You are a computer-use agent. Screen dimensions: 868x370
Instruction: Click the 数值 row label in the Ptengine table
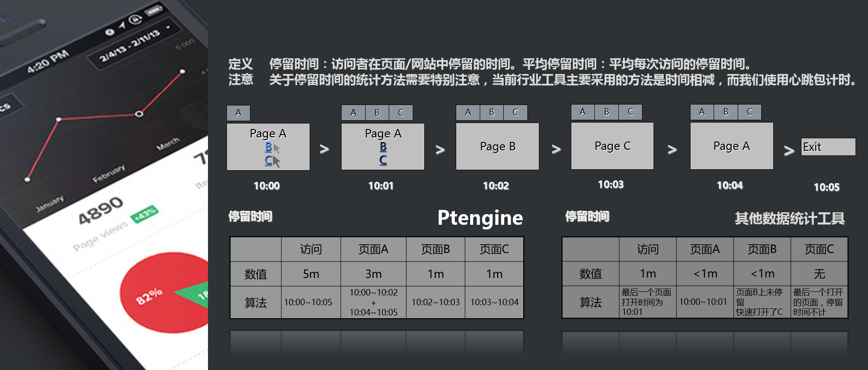pyautogui.click(x=256, y=274)
